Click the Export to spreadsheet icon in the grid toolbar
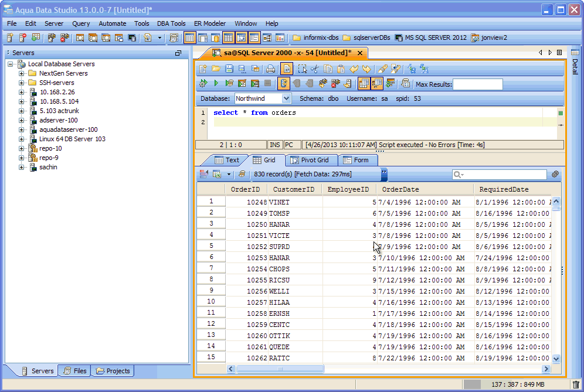The width and height of the screenshot is (584, 392). 217,174
